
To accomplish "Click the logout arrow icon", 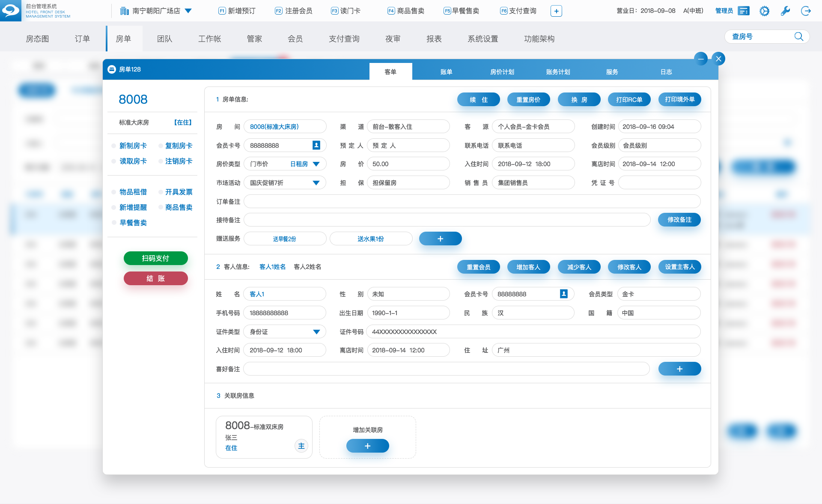I will (x=806, y=11).
